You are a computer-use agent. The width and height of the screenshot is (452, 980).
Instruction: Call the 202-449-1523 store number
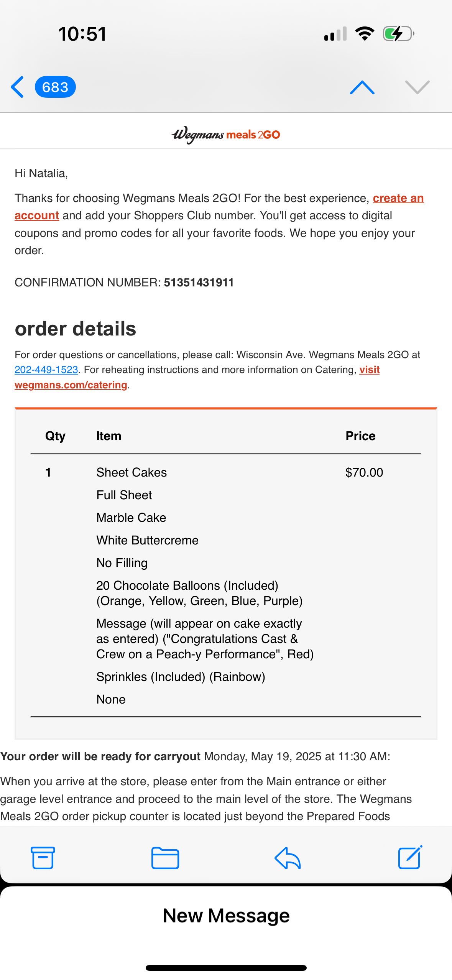point(46,370)
